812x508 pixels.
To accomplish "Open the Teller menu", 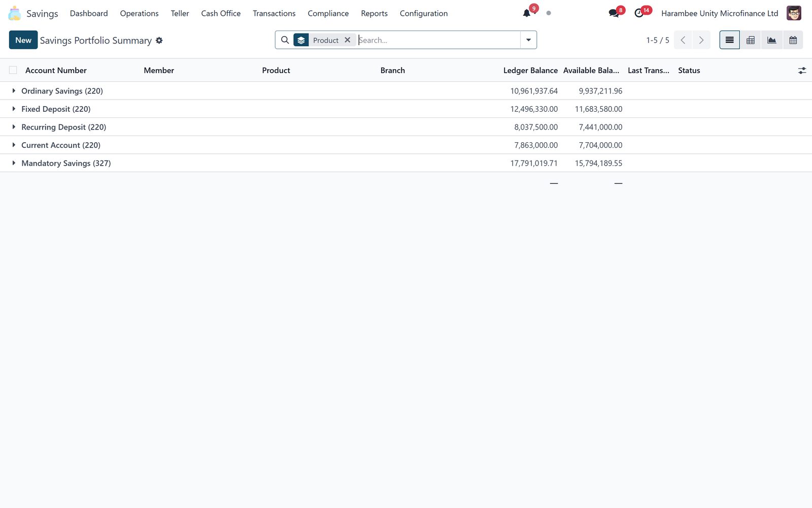I will point(180,13).
